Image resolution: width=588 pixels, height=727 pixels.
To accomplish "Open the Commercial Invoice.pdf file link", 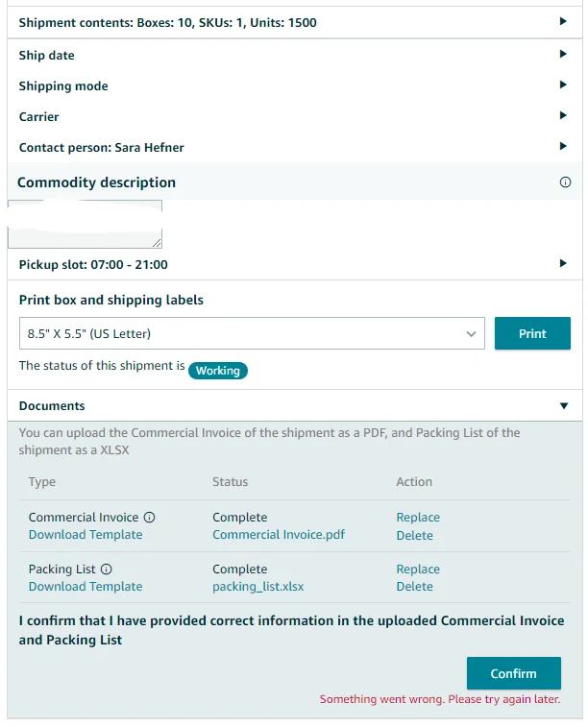I will pyautogui.click(x=279, y=535).
